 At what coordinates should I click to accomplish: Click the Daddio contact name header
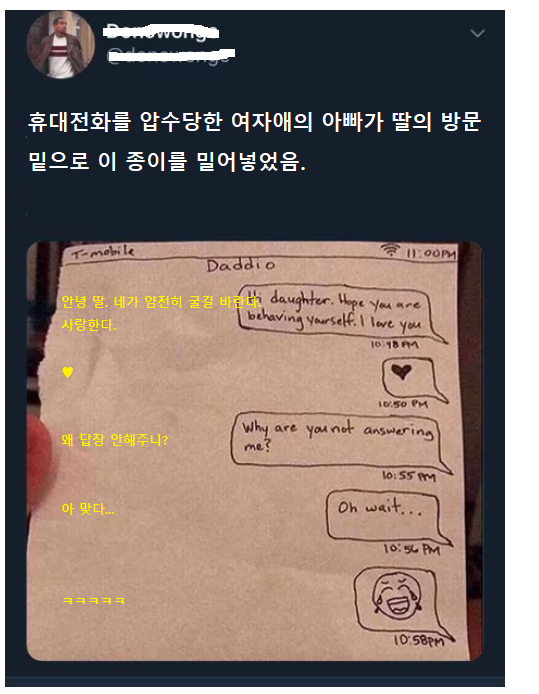coord(241,266)
